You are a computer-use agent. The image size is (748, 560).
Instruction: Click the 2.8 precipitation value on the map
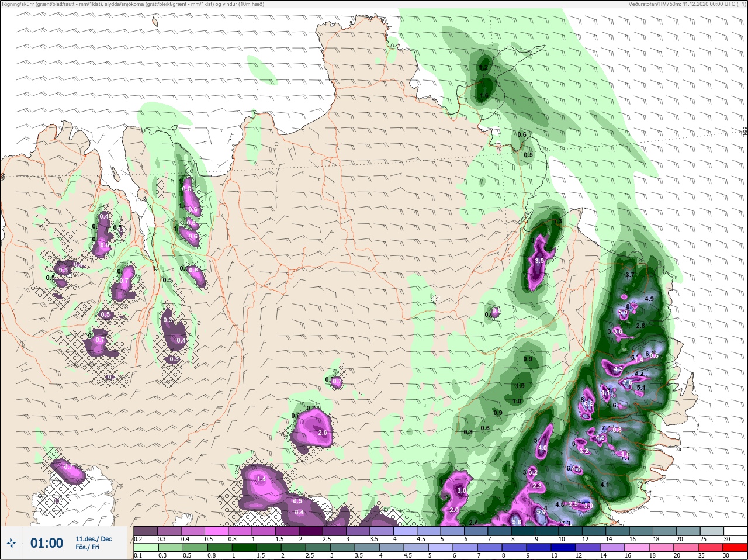[640, 325]
